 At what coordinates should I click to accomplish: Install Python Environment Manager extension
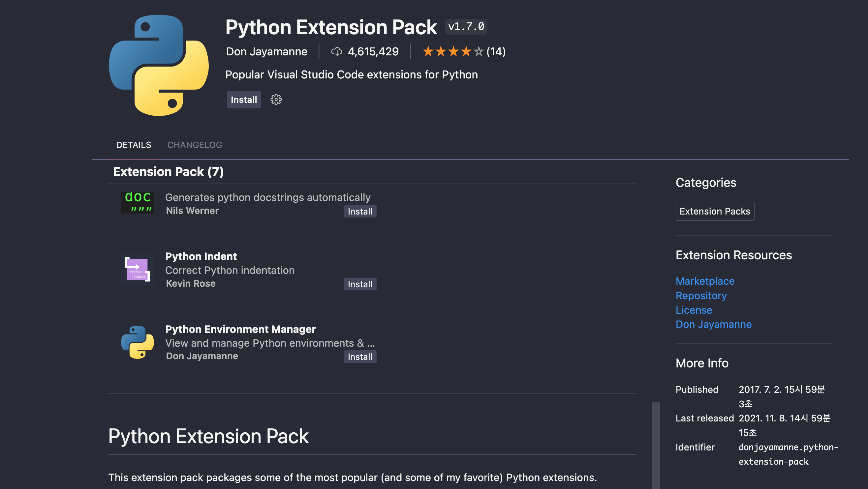tap(360, 357)
